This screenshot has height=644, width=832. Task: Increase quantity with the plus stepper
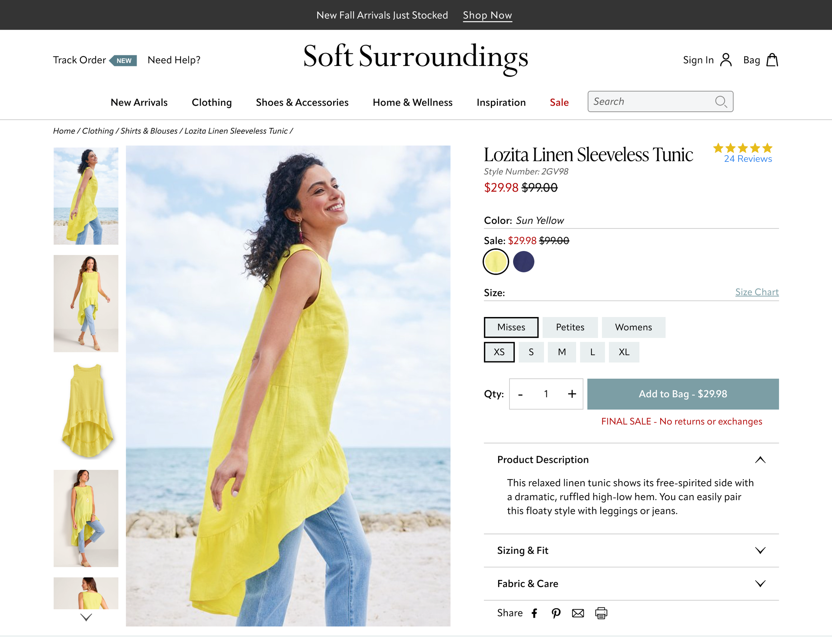pos(571,394)
